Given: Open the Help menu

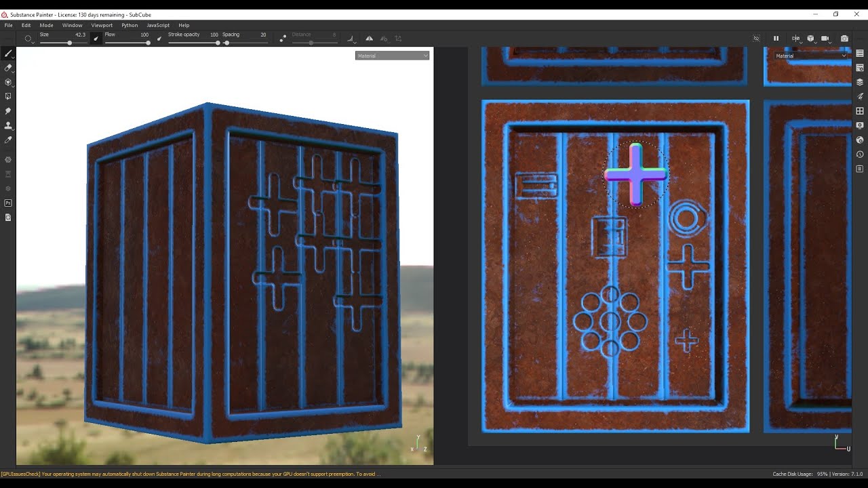Looking at the screenshot, I should tap(184, 25).
